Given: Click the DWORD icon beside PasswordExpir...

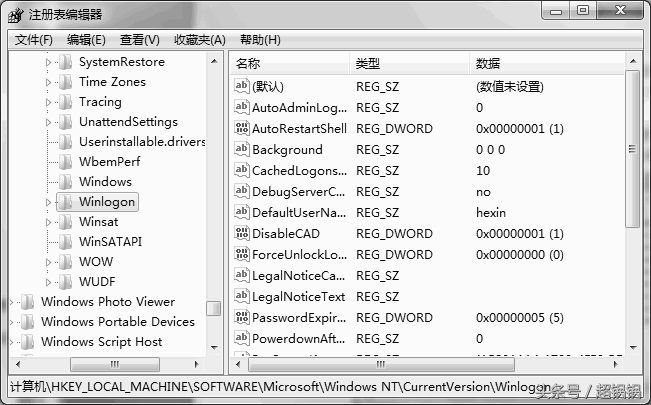Looking at the screenshot, I should [242, 317].
